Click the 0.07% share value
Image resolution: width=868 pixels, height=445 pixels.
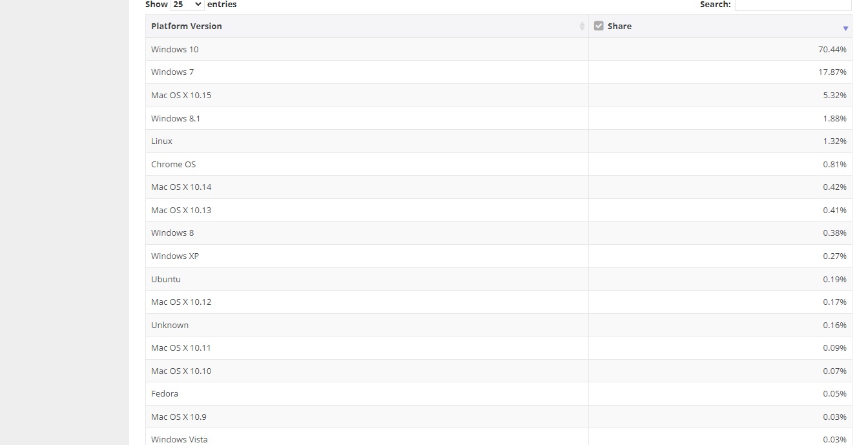point(834,371)
